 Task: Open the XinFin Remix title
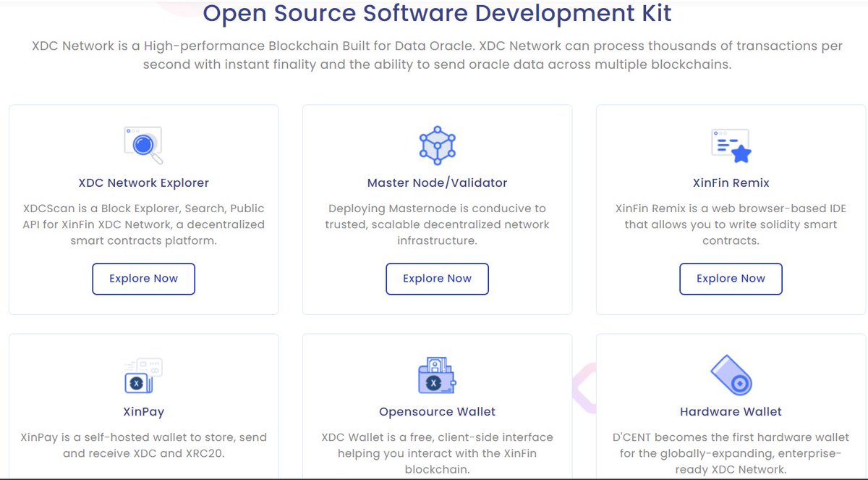tap(731, 182)
